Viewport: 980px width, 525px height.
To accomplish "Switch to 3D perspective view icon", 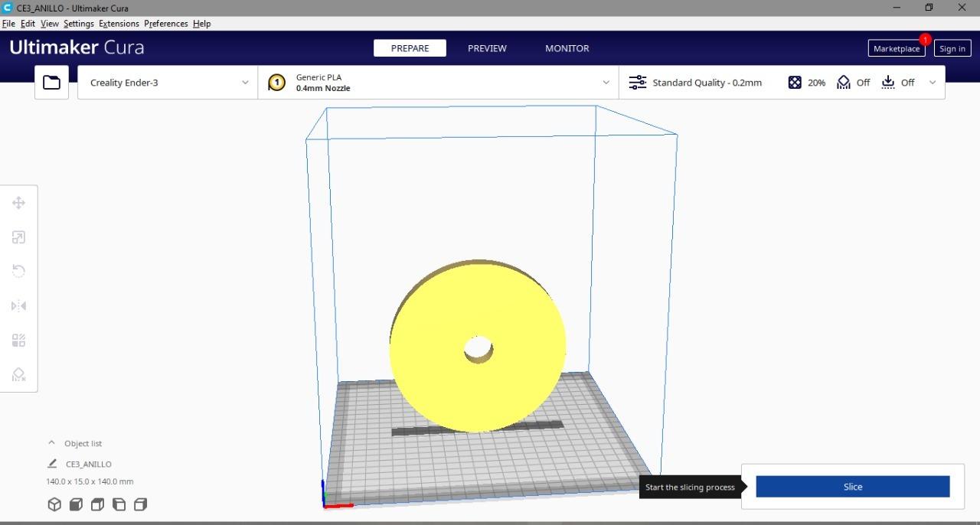I will [54, 504].
